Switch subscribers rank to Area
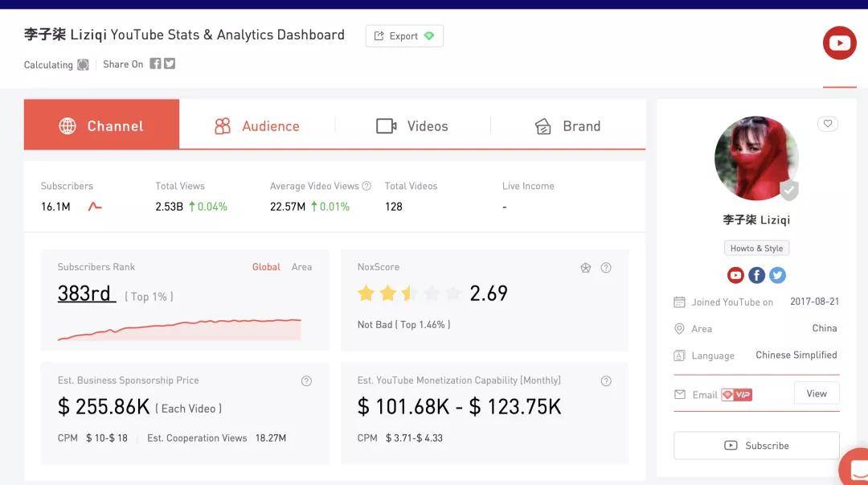This screenshot has height=485, width=868. (x=301, y=267)
